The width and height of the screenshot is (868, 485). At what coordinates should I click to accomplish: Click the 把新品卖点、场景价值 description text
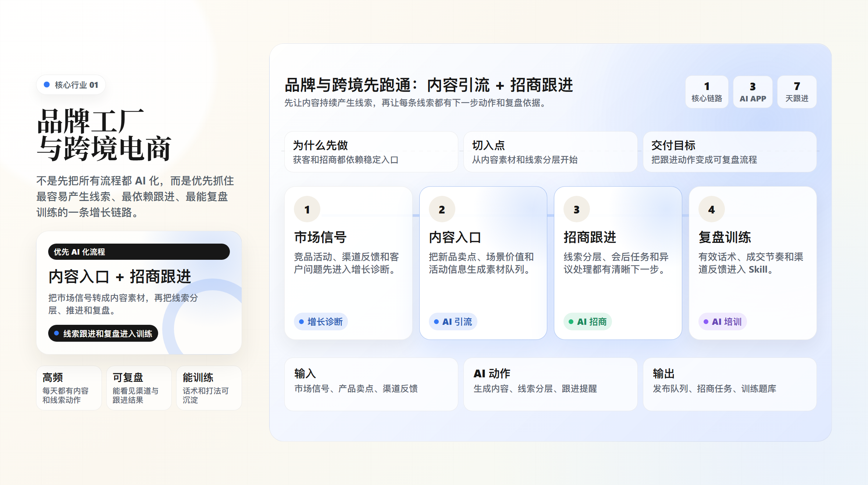pos(481,263)
